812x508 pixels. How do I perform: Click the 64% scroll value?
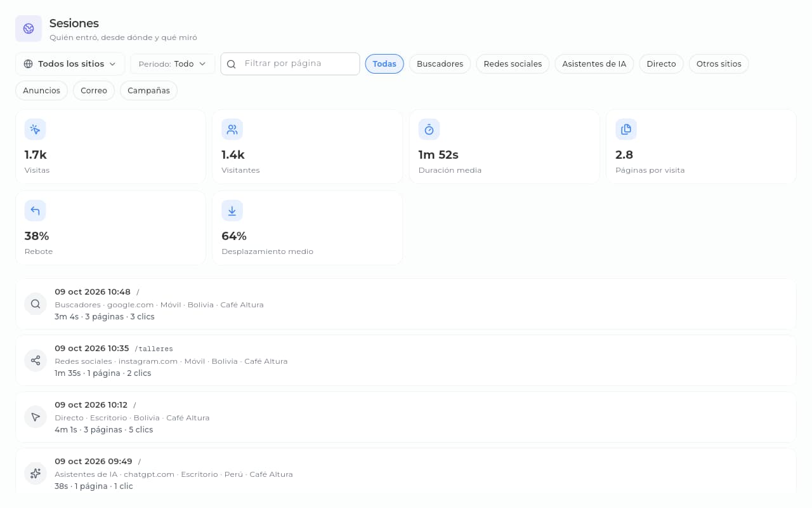pos(234,236)
